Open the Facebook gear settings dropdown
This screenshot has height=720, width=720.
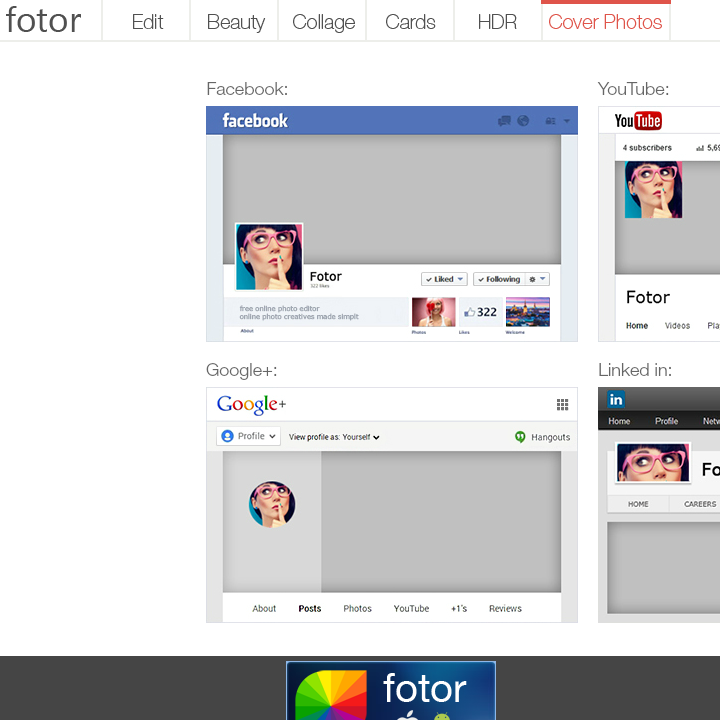coord(537,279)
